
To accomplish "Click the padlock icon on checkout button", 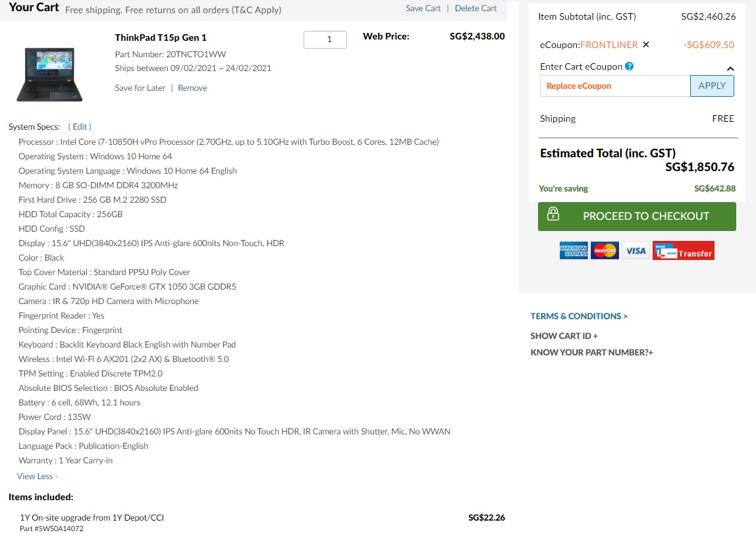I will point(553,214).
